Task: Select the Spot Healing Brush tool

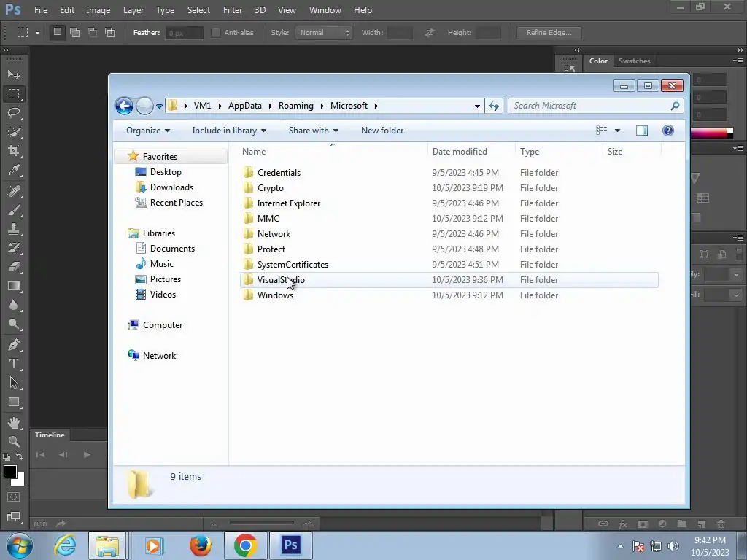Action: coord(14,191)
